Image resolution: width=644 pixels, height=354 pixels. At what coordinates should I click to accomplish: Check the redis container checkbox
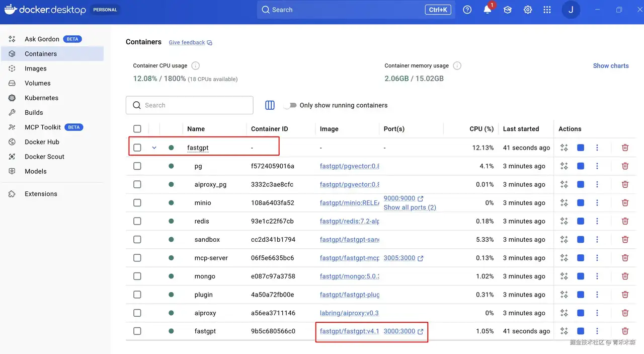137,221
